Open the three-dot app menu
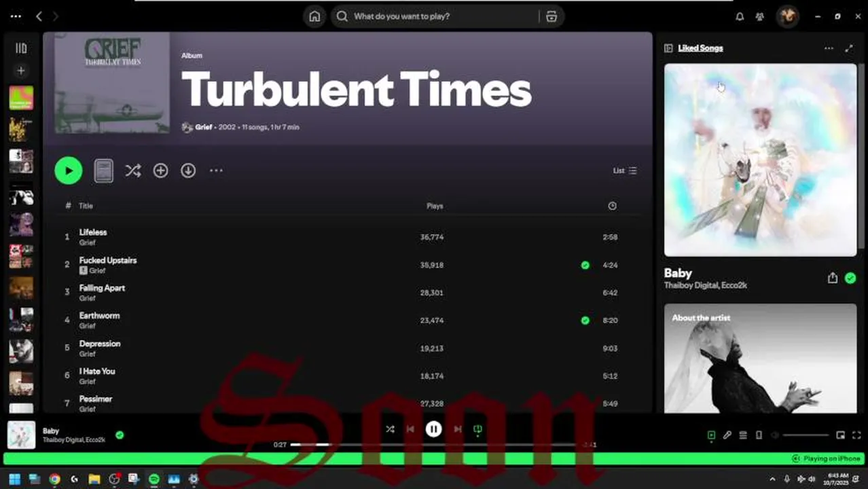The image size is (868, 489). 16,16
